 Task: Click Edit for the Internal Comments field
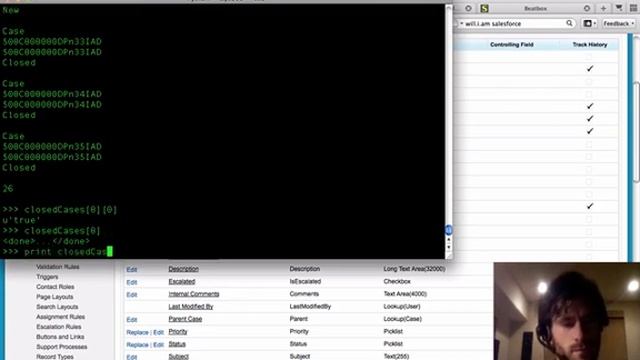click(x=131, y=295)
